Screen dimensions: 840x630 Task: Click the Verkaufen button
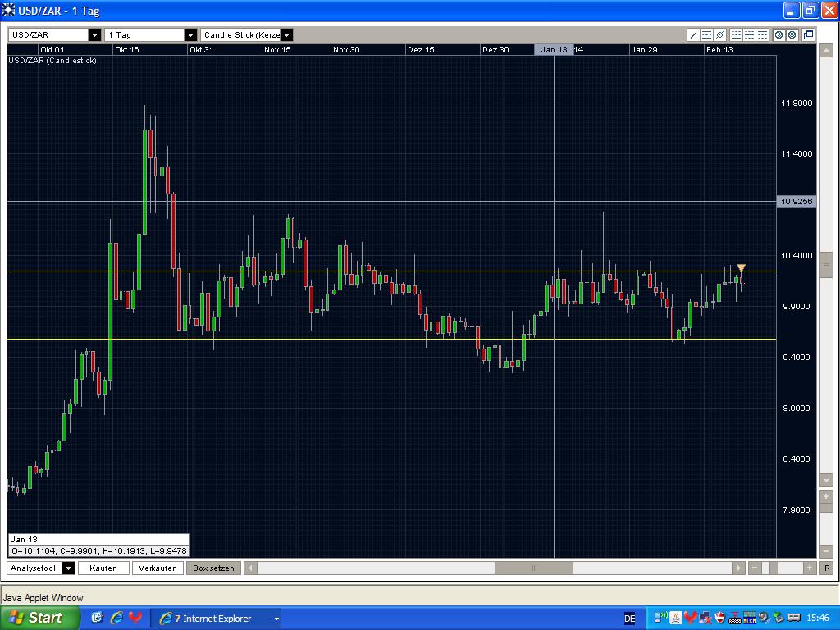tap(157, 568)
